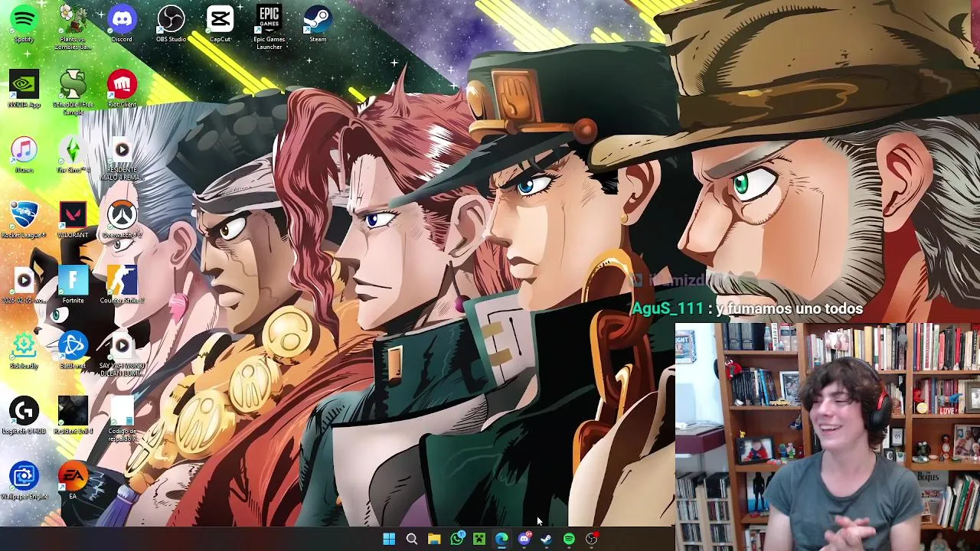Image resolution: width=980 pixels, height=551 pixels.
Task: Open the Discord desktop shortcut
Action: [122, 24]
